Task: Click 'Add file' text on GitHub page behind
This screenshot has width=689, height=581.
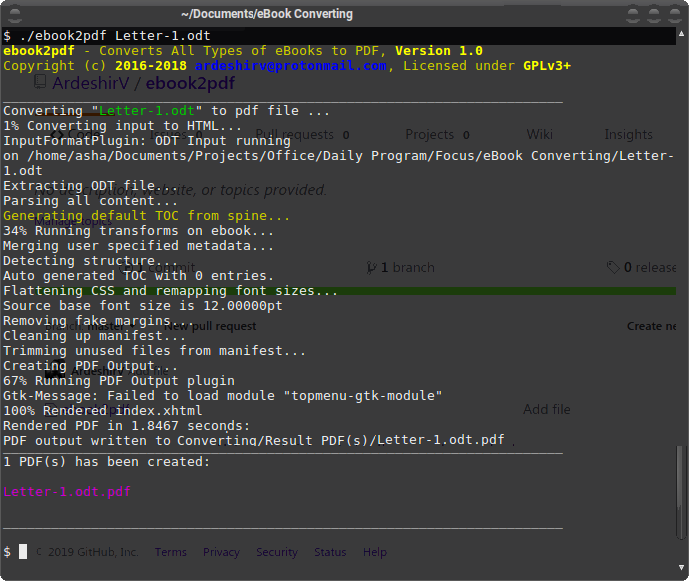Action: click(547, 410)
